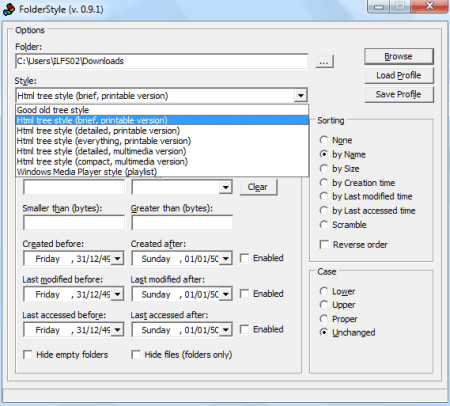Open the Last modified before date dropdown
The height and width of the screenshot is (406, 450).
click(x=117, y=294)
